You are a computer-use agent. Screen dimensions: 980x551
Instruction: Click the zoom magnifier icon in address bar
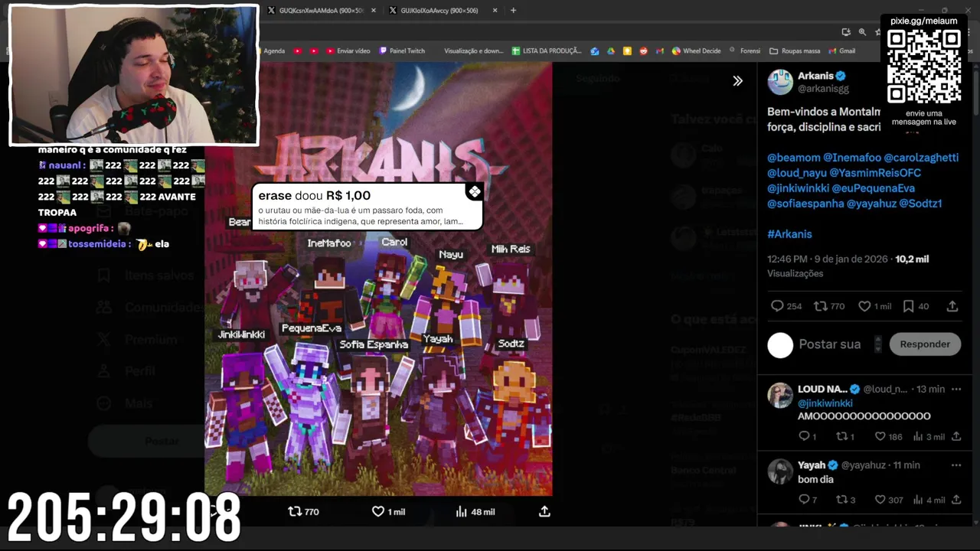coord(862,32)
